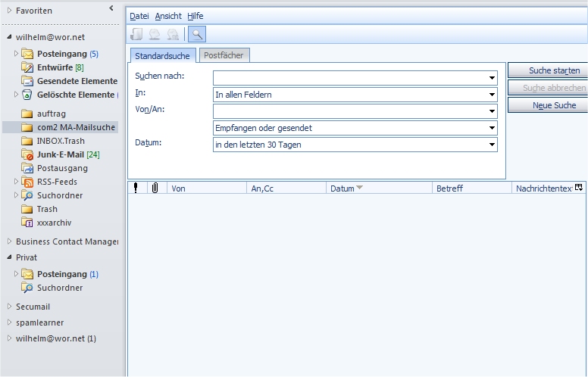Sort by the paperclip attachment column icon

pos(155,188)
